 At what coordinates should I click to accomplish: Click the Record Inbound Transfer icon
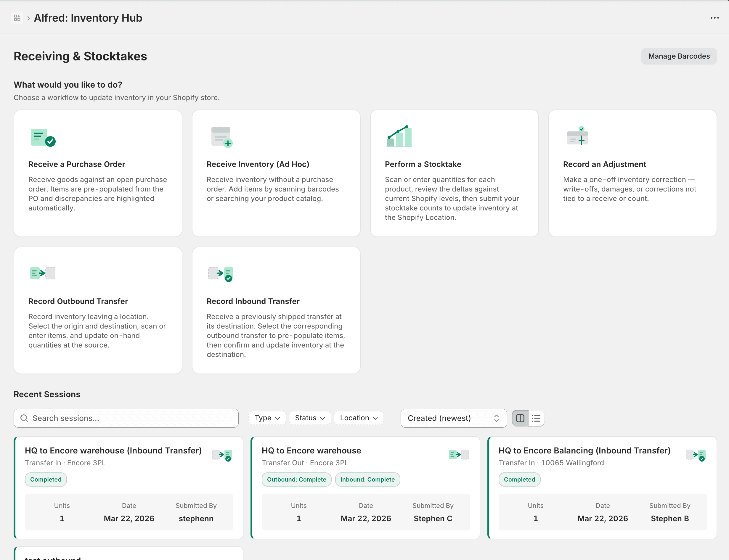pyautogui.click(x=220, y=274)
